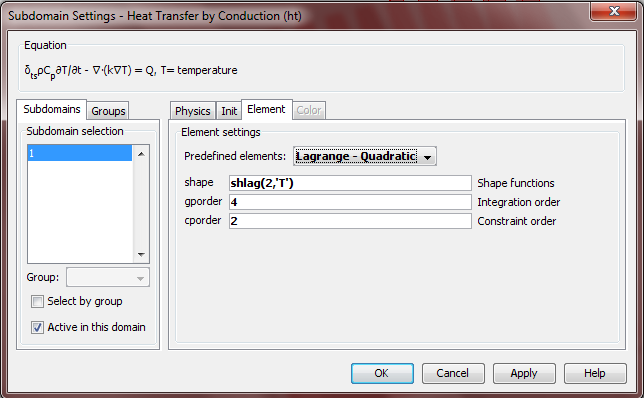
Task: Click the subdomain list scroll down arrow
Action: tap(141, 255)
